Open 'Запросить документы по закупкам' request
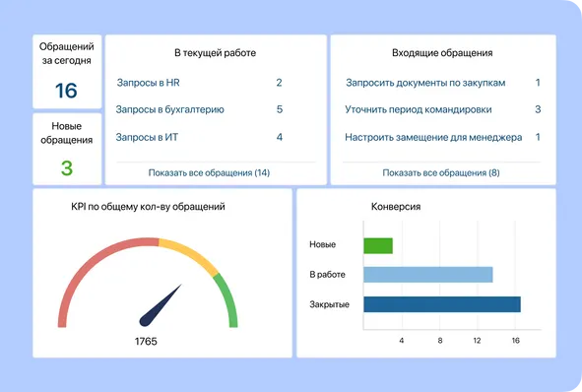 (x=425, y=83)
